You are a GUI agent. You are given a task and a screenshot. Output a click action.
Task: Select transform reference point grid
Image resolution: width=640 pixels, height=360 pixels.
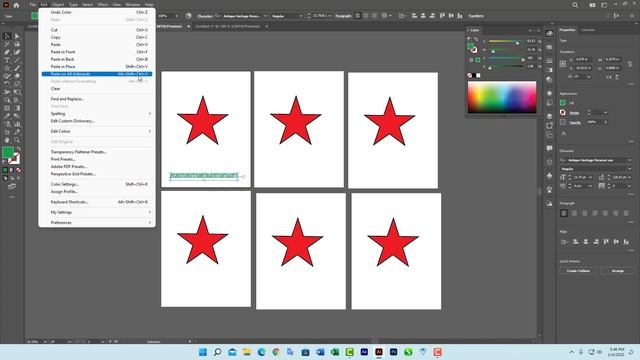pyautogui.click(x=563, y=64)
